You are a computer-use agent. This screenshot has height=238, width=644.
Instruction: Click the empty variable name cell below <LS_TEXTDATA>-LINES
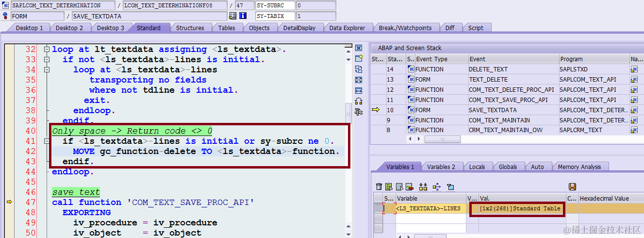(431, 218)
